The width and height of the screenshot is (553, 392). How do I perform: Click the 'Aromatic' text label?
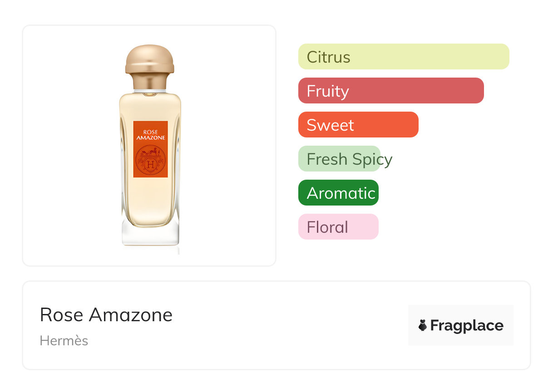click(341, 193)
